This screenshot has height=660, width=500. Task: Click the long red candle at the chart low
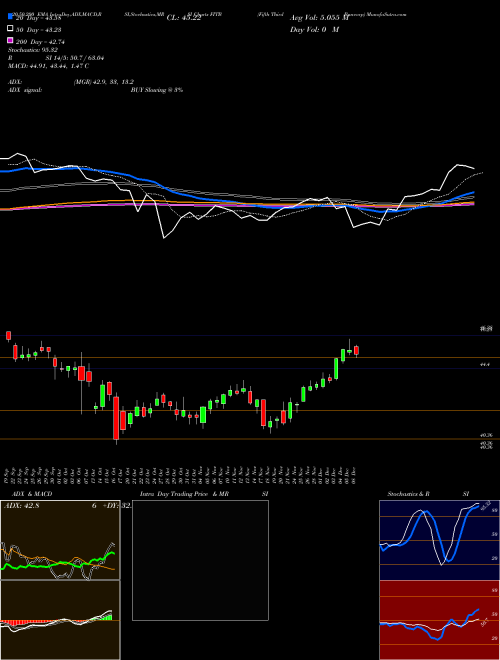coord(116,418)
